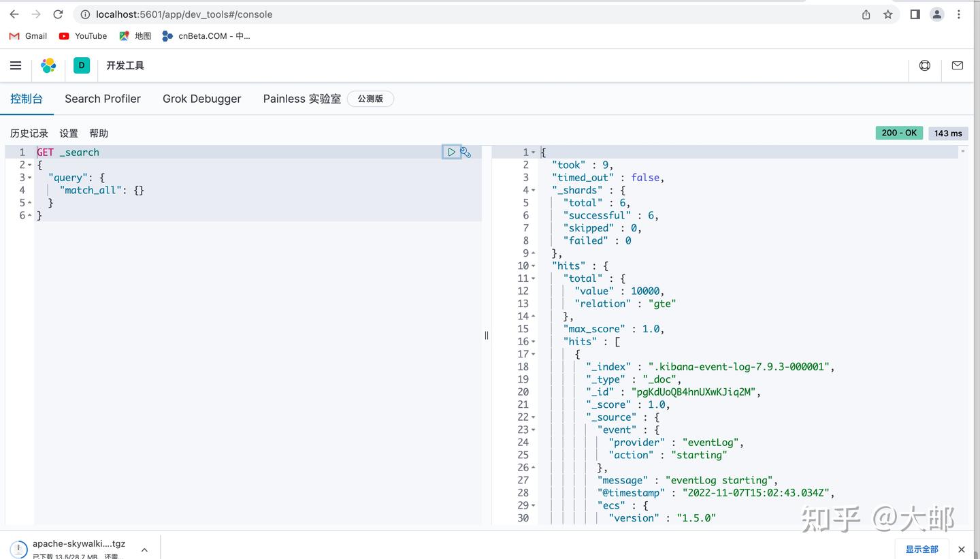Screen dimensions: 980x559
Task: Click the browser address bar
Action: pos(184,14)
